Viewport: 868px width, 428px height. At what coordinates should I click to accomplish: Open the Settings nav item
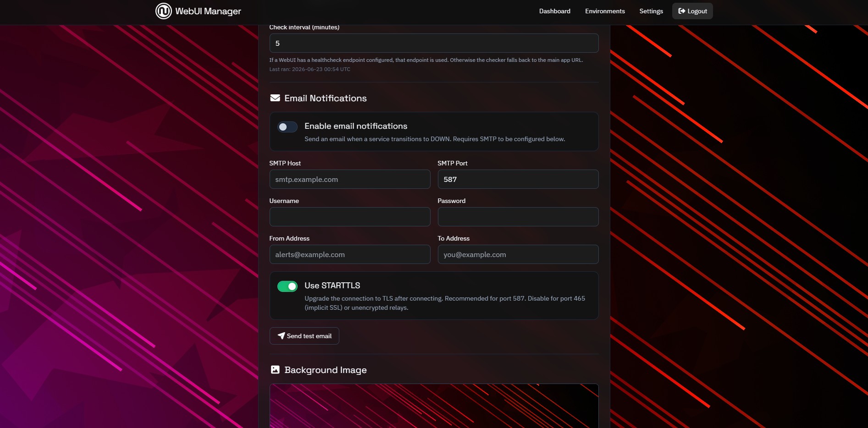point(651,11)
